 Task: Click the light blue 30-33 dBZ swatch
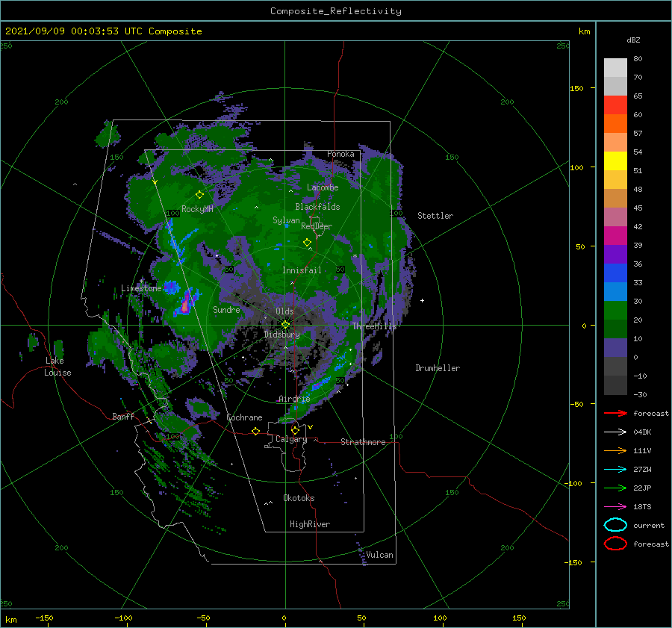(x=615, y=291)
